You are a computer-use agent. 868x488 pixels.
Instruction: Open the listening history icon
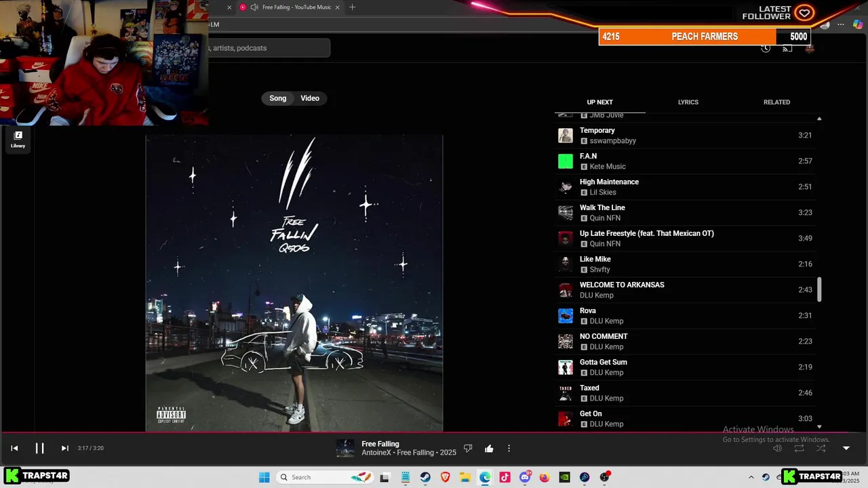coord(766,48)
